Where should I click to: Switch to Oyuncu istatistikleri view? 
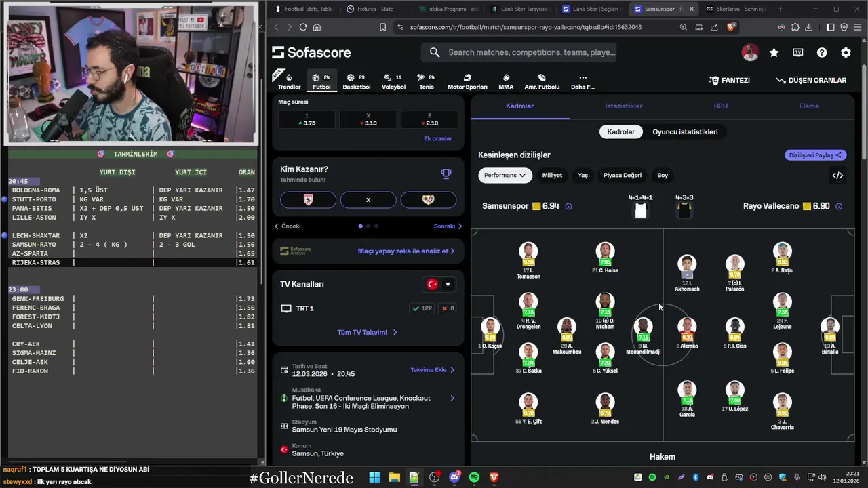point(685,131)
